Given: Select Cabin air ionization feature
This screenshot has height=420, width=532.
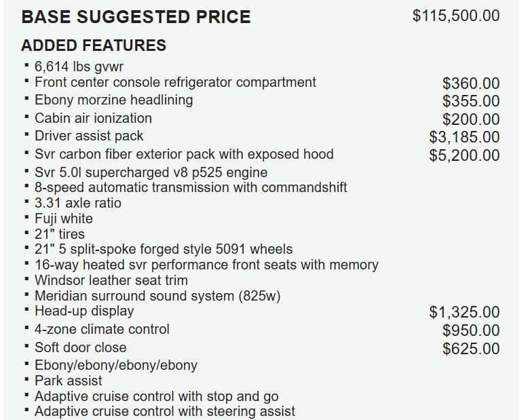Looking at the screenshot, I should (x=94, y=118).
